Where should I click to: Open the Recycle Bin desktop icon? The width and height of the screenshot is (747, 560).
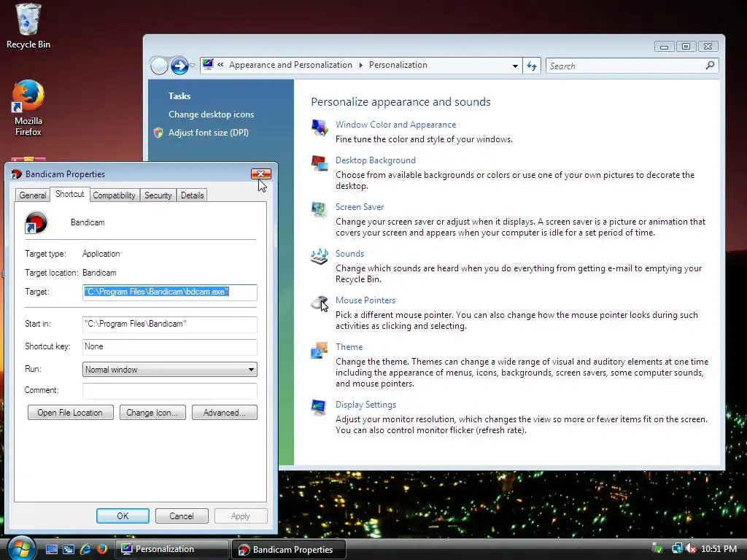coord(28,26)
